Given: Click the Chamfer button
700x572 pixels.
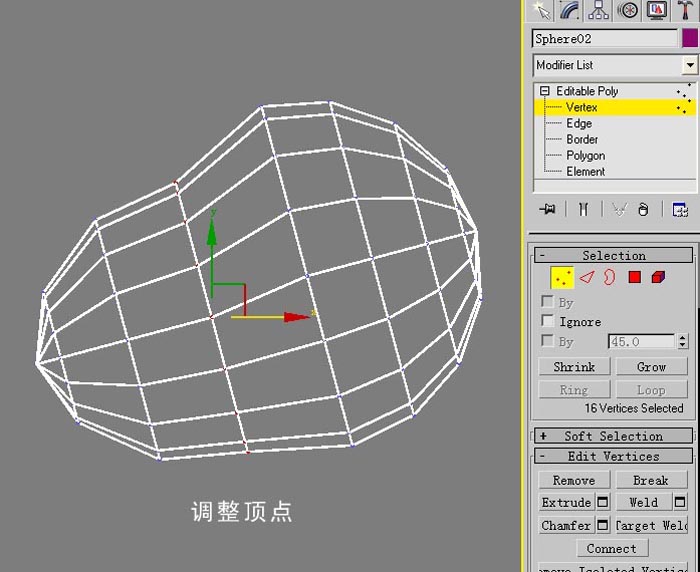Looking at the screenshot, I should tap(567, 526).
